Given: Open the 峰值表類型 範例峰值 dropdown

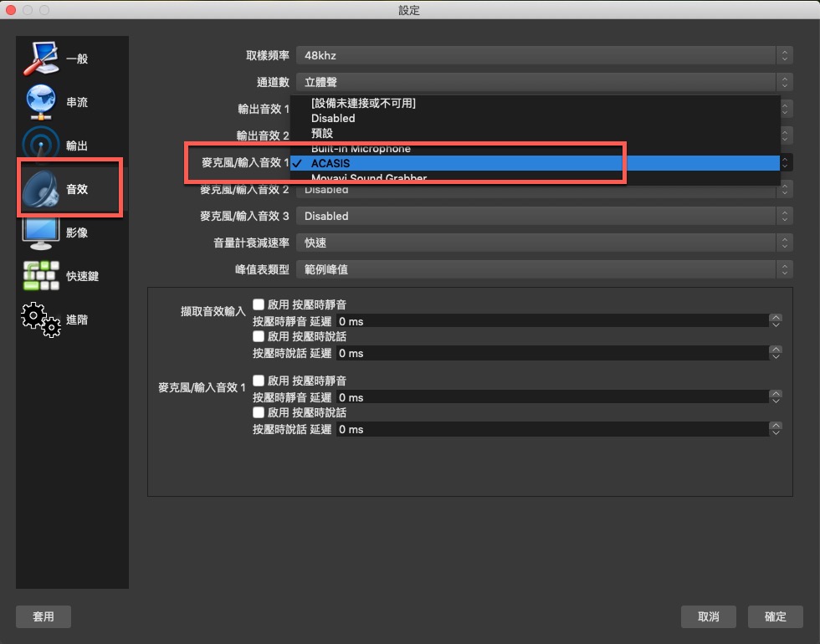Looking at the screenshot, I should [x=544, y=269].
